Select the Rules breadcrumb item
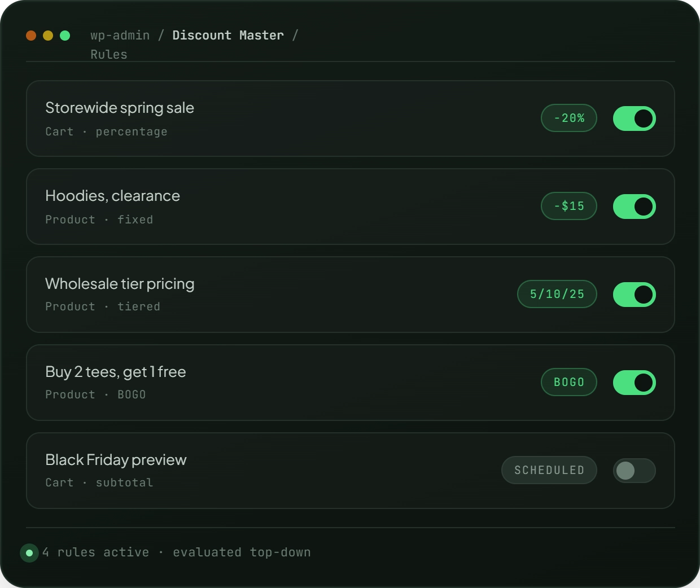The height and width of the screenshot is (588, 700). coord(109,55)
